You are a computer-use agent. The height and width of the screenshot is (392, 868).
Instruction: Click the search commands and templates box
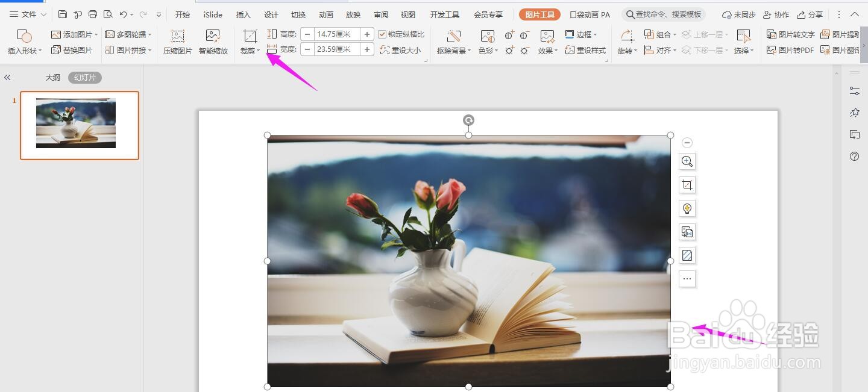pyautogui.click(x=664, y=14)
